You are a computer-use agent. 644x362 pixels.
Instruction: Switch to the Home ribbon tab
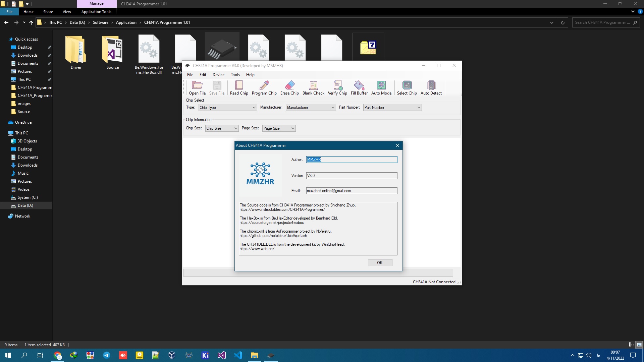pos(29,12)
